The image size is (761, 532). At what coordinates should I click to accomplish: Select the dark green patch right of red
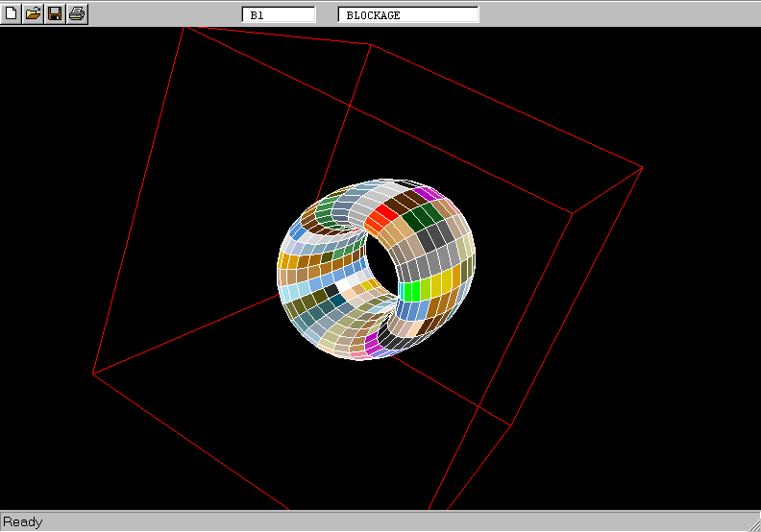[x=415, y=218]
